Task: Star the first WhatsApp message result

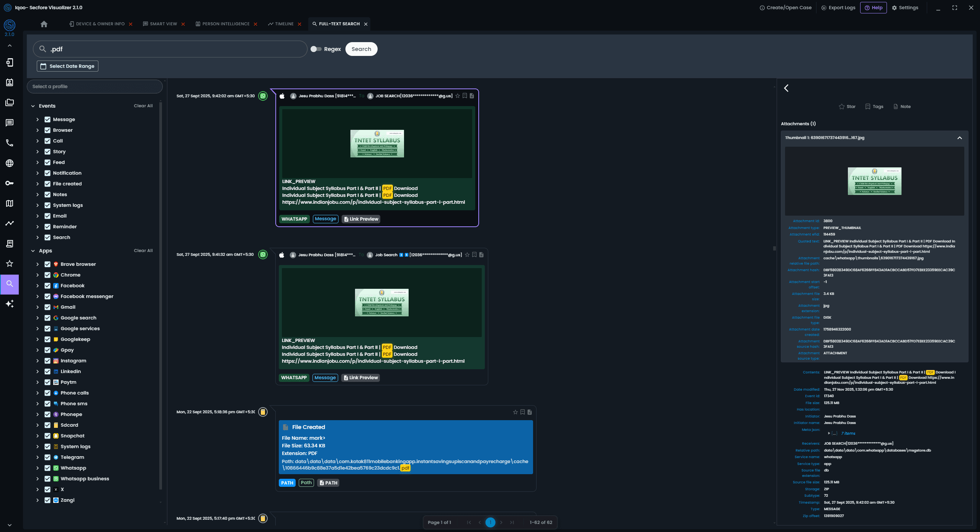Action: point(458,96)
